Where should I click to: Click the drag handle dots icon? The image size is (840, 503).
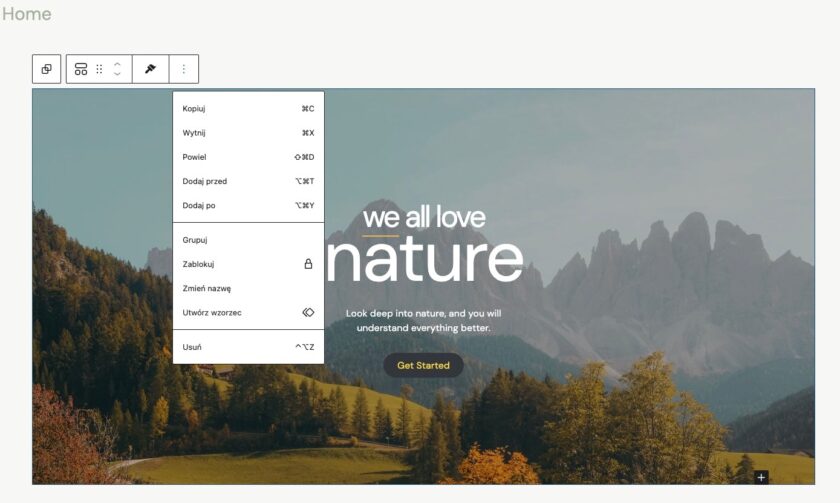(99, 69)
